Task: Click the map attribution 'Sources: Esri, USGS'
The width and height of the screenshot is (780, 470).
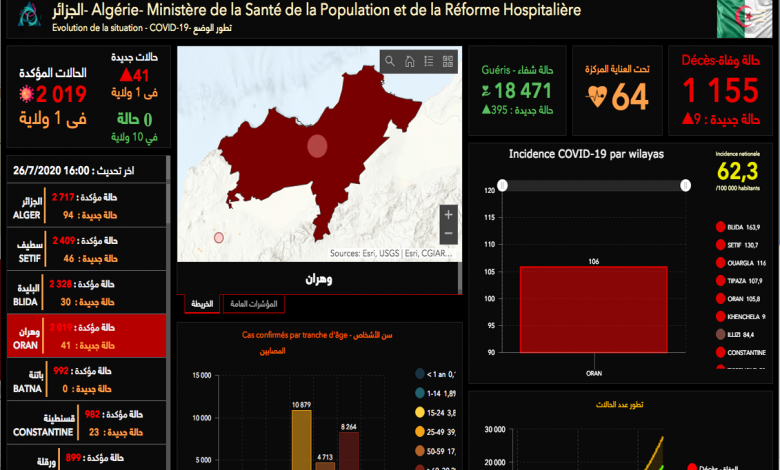Action: (x=365, y=254)
